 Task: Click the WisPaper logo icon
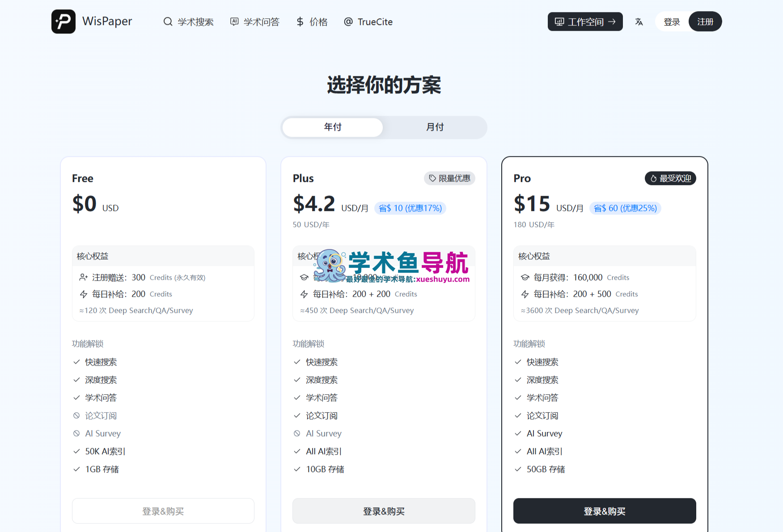point(63,21)
